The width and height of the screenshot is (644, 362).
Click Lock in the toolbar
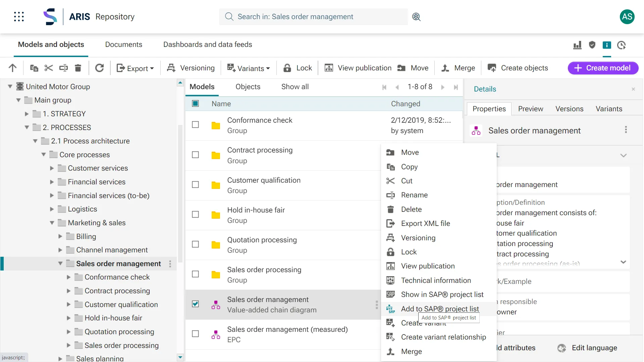[298, 68]
